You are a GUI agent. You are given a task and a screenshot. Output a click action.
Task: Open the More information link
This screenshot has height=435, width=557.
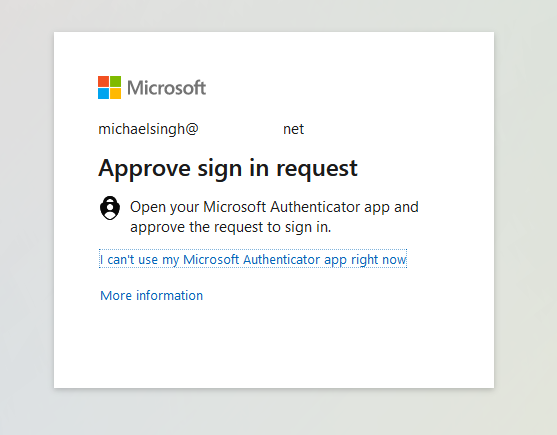tap(151, 295)
